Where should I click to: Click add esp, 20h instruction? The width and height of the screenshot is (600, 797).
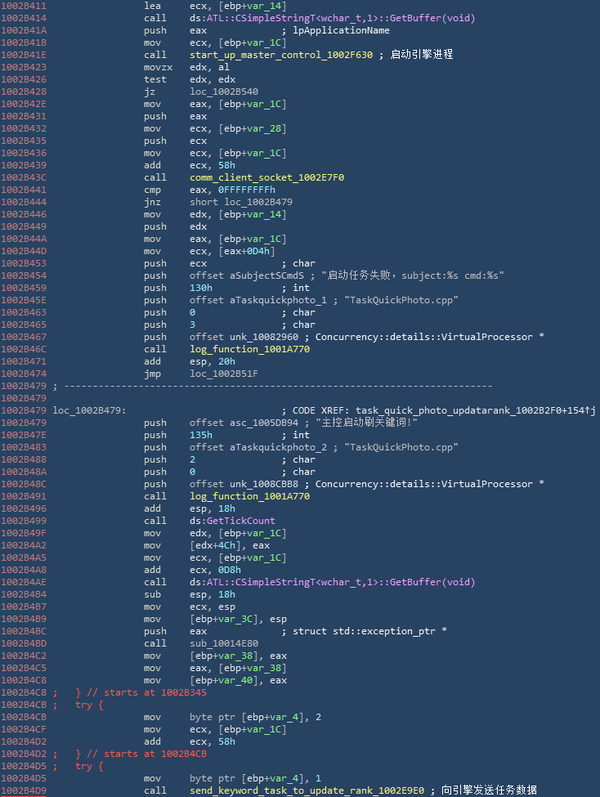(189, 361)
